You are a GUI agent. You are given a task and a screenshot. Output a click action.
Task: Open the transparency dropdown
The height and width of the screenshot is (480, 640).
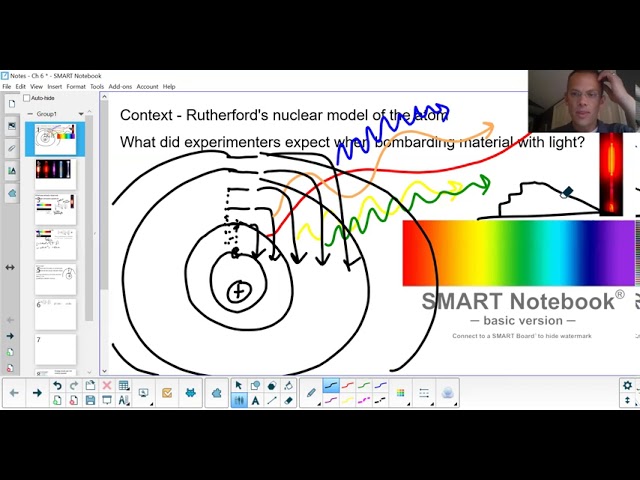pyautogui.click(x=448, y=393)
